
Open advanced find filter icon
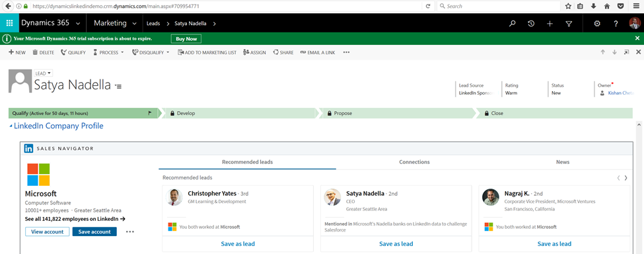569,23
